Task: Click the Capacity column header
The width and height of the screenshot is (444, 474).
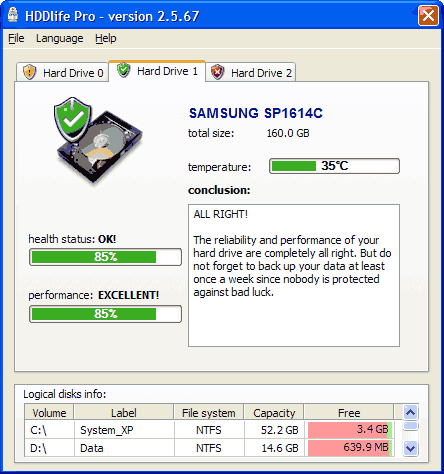Action: pyautogui.click(x=274, y=413)
